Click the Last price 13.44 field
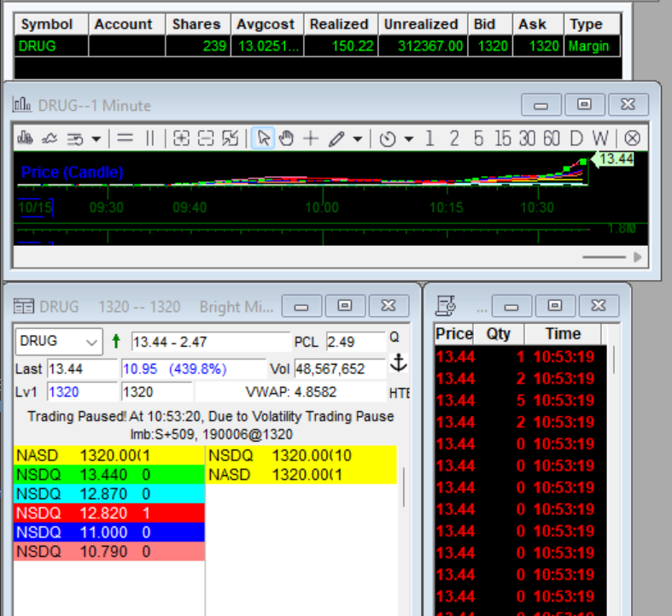The height and width of the screenshot is (616, 672). pyautogui.click(x=82, y=368)
